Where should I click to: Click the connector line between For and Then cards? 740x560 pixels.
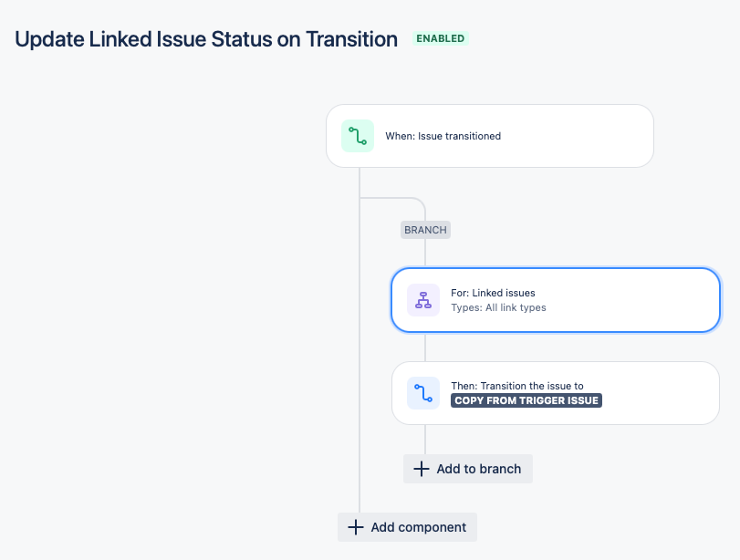425,347
